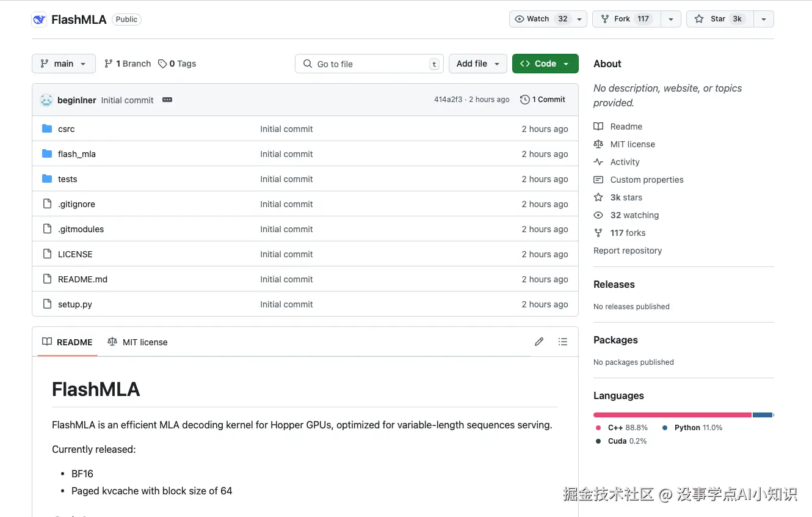812x517 pixels.
Task: Click the Fork button
Action: (627, 19)
